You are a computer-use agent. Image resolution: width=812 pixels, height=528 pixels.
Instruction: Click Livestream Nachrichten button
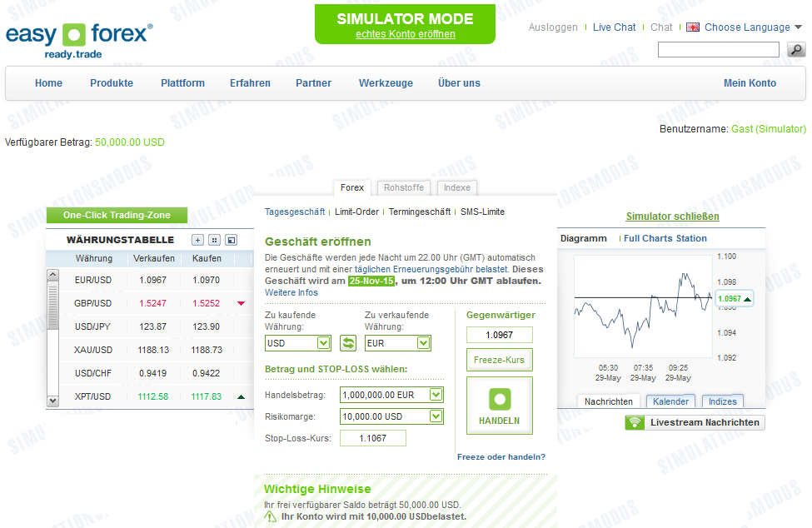[x=695, y=422]
